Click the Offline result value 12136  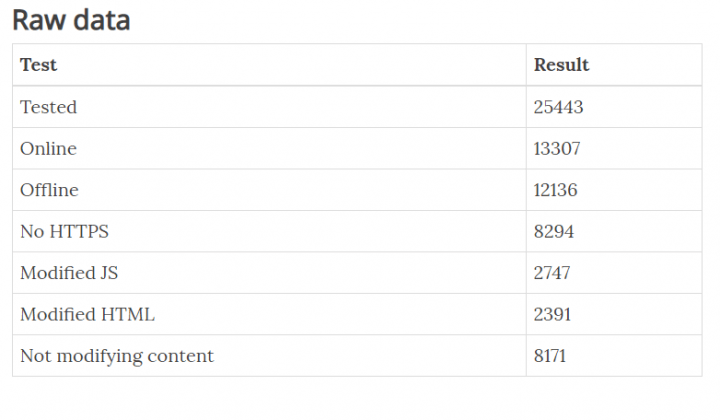[556, 190]
